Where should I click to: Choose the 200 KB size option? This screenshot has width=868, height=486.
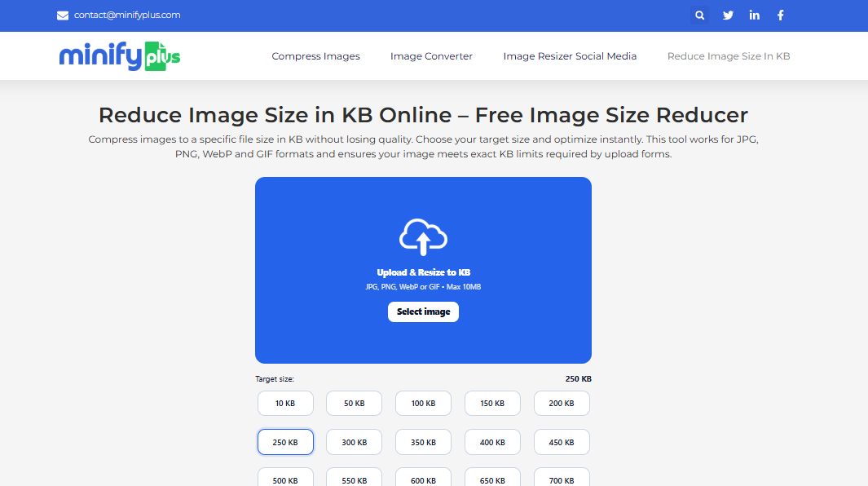point(562,403)
